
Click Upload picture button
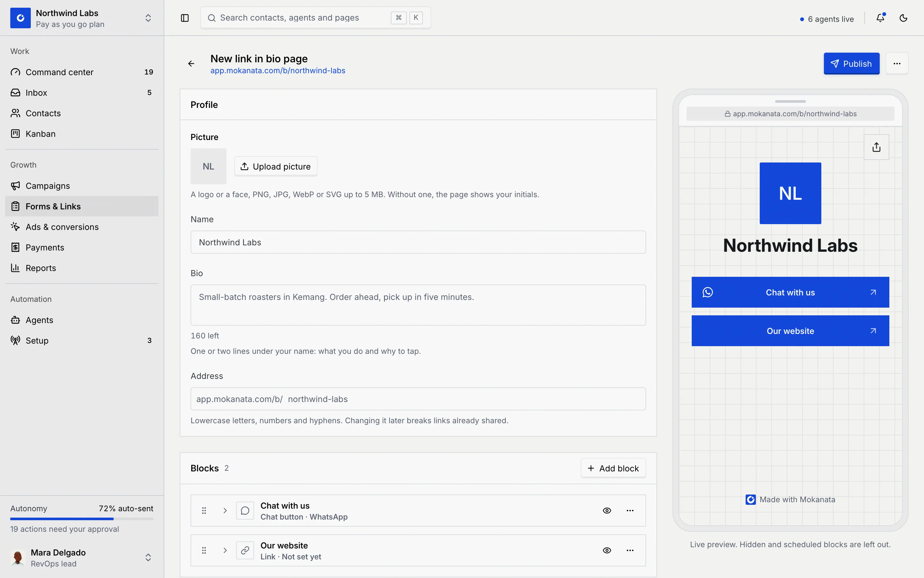pos(276,166)
